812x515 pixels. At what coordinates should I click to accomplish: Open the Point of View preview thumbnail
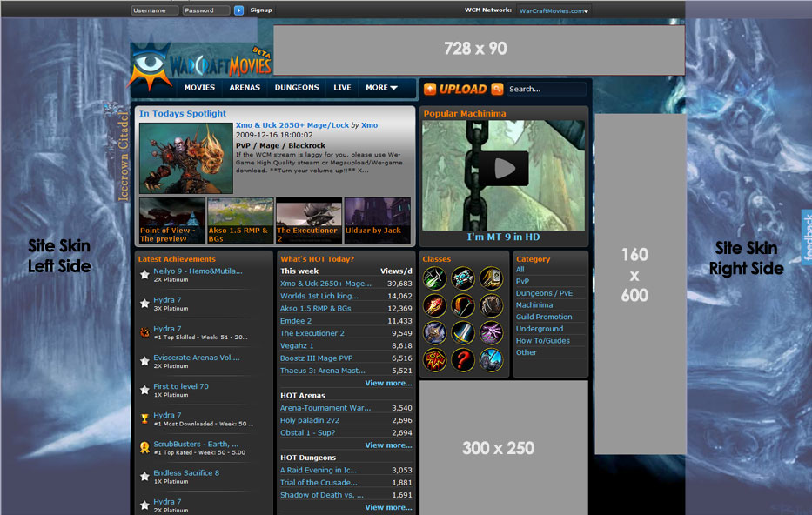(172, 220)
